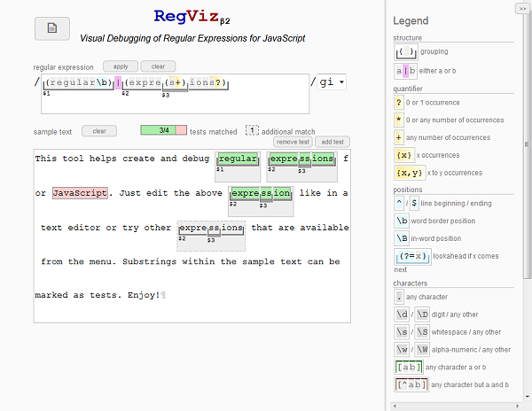Click the (regular\b) group in the regex
The image size is (532, 411).
[78, 83]
